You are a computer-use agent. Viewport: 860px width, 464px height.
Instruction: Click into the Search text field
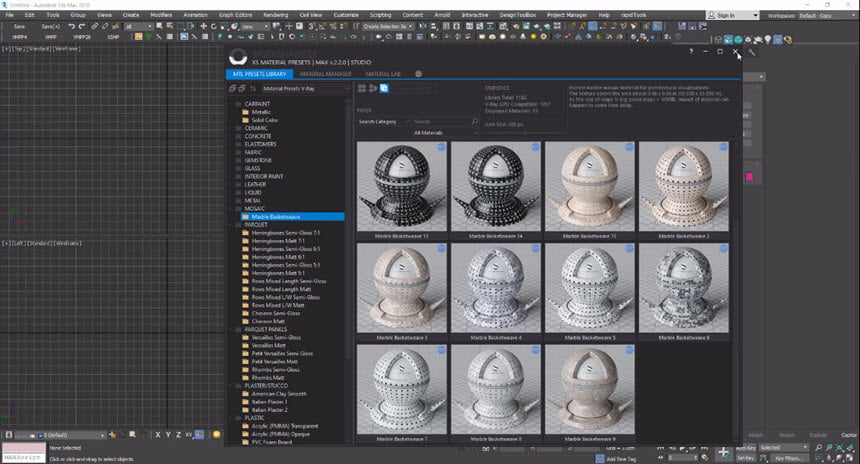click(442, 122)
